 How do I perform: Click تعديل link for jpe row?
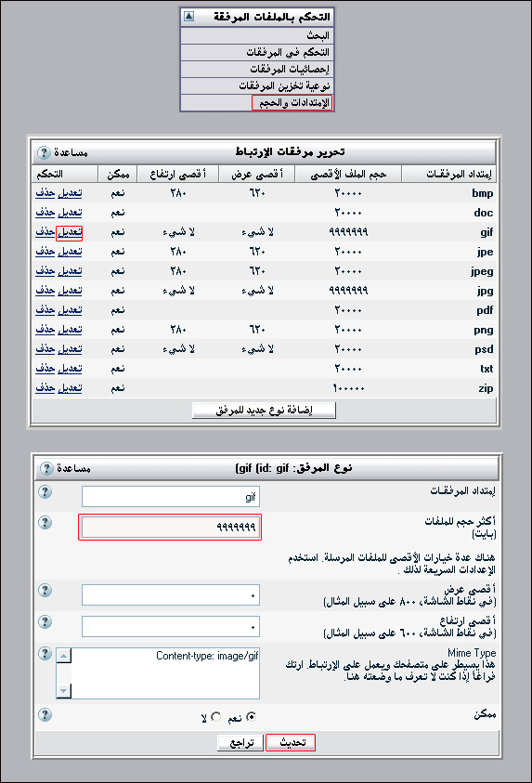click(70, 251)
